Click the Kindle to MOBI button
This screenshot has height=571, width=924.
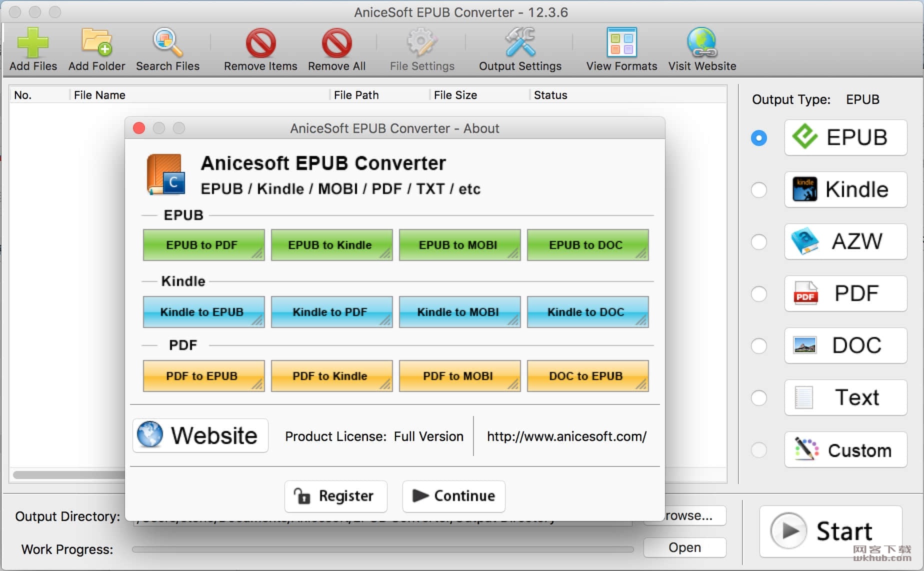(x=459, y=312)
